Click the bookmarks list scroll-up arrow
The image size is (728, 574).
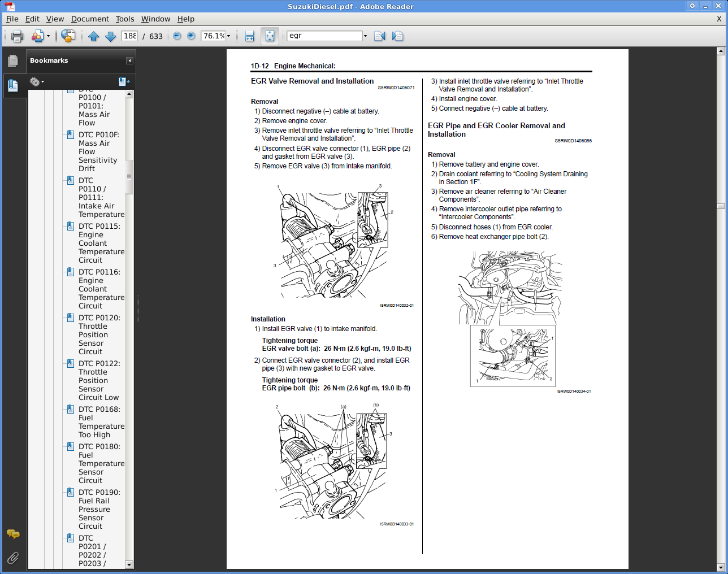[x=129, y=94]
